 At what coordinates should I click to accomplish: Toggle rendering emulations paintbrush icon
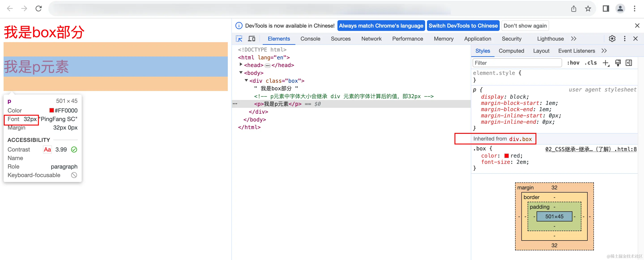tap(618, 63)
